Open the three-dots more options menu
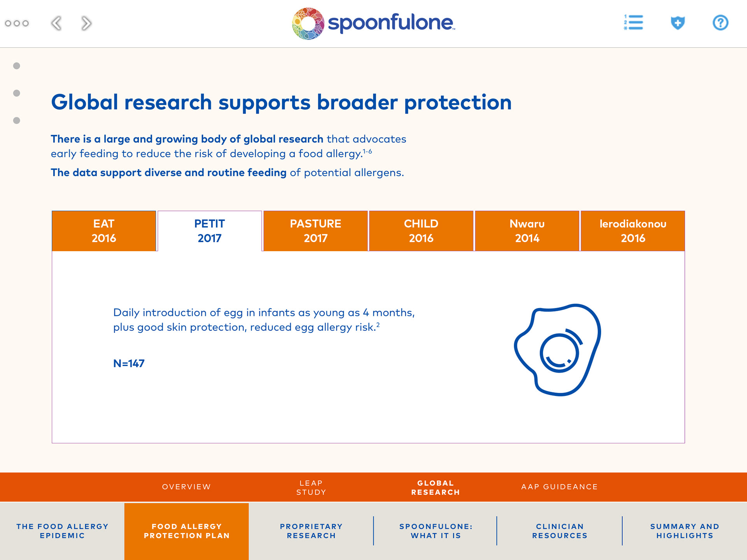747x560 pixels. coord(17,23)
